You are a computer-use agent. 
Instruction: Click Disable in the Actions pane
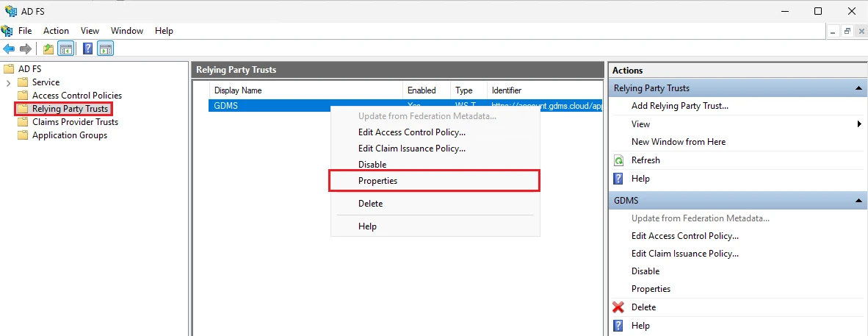[x=645, y=271]
